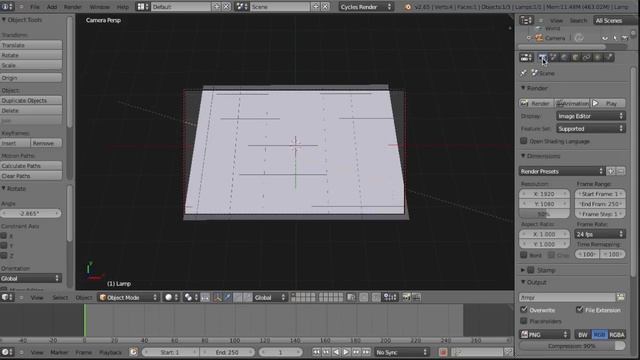This screenshot has height=360, width=640.
Task: Open the Add menu
Action: (x=52, y=7)
